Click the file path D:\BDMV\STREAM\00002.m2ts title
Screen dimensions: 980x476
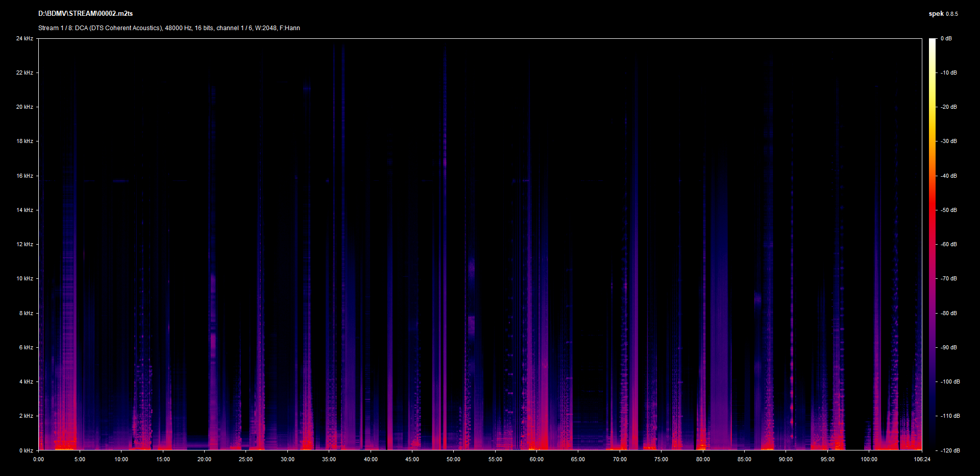[x=85, y=14]
